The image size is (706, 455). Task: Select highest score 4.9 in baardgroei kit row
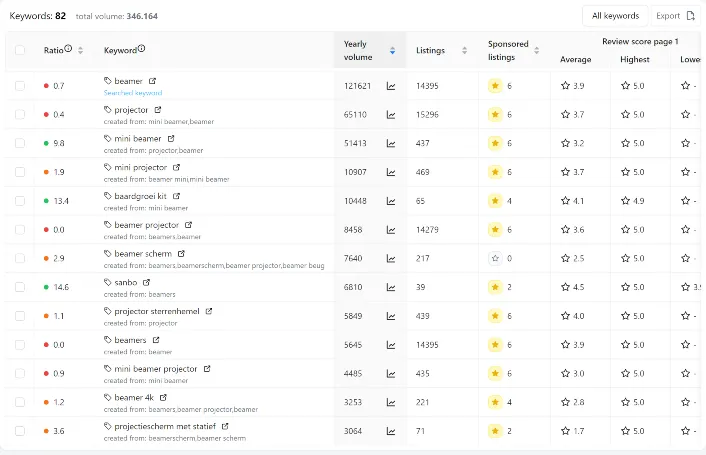pos(638,201)
